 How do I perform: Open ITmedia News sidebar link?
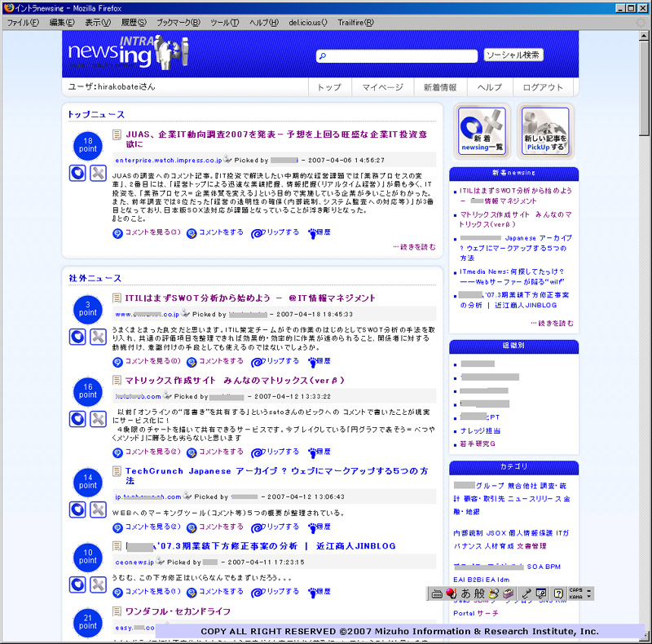click(x=512, y=276)
